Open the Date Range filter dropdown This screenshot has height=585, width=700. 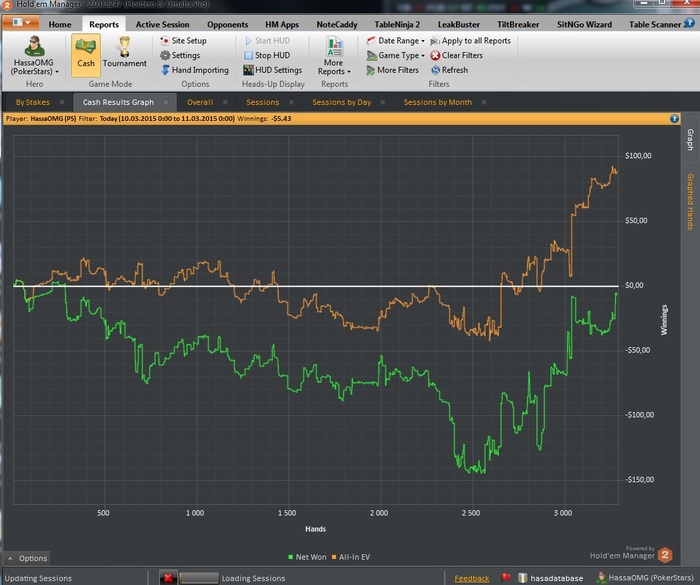tap(396, 41)
